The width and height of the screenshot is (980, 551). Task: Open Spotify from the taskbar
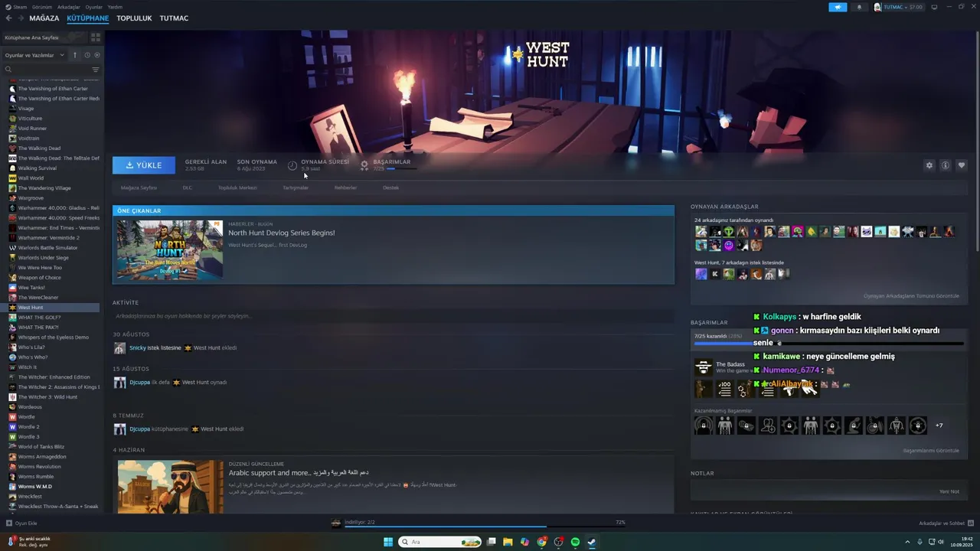575,542
